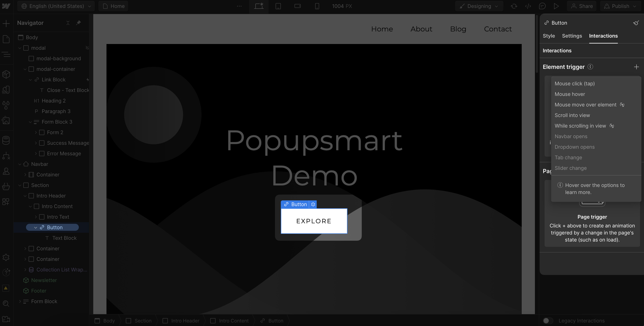Switch to the Style tab

(x=549, y=36)
